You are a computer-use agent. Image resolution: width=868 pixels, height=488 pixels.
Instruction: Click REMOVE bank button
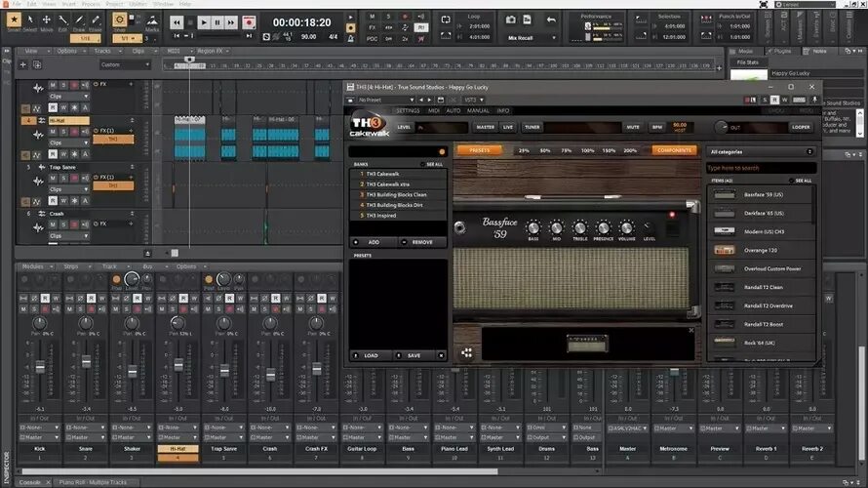pyautogui.click(x=422, y=242)
